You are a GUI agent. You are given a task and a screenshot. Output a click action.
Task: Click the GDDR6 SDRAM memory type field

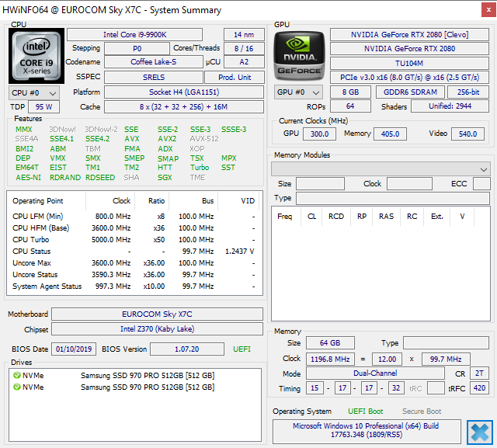[410, 92]
